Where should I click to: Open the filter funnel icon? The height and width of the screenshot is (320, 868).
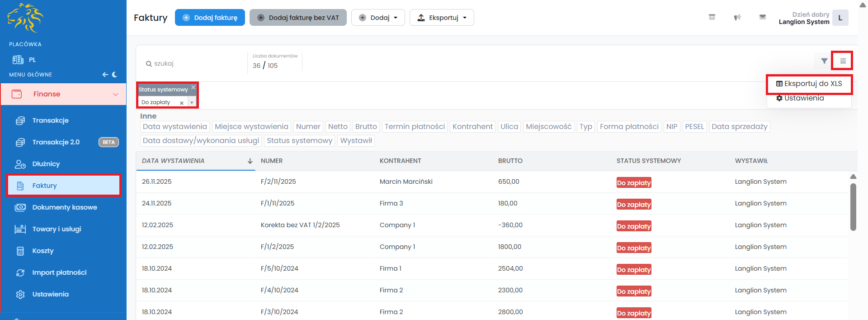pyautogui.click(x=824, y=61)
